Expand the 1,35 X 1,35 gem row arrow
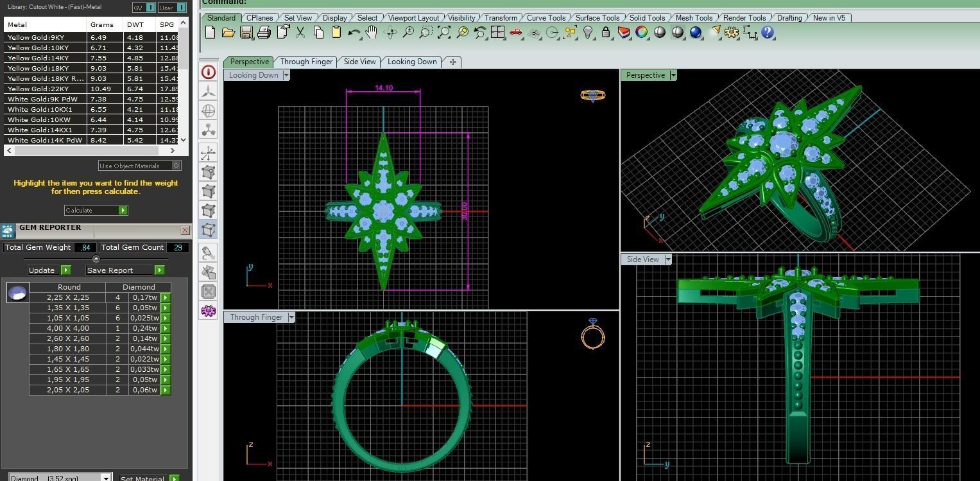The height and width of the screenshot is (481, 980). point(166,308)
